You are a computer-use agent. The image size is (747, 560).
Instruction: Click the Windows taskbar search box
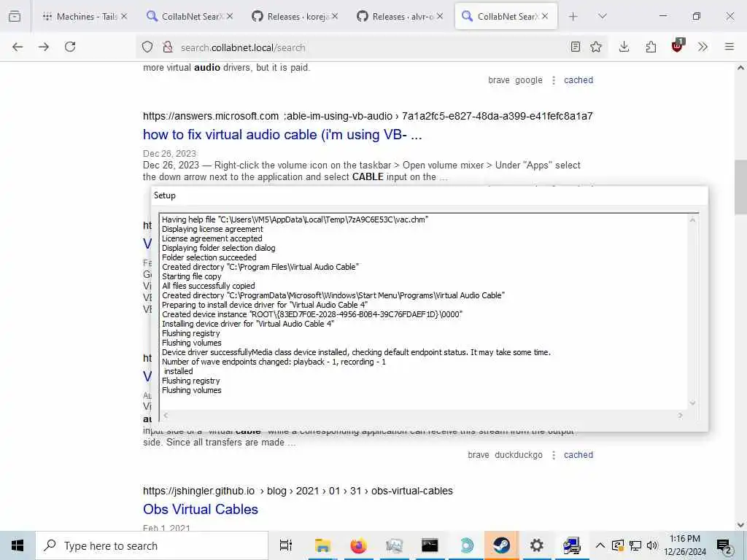(152, 545)
